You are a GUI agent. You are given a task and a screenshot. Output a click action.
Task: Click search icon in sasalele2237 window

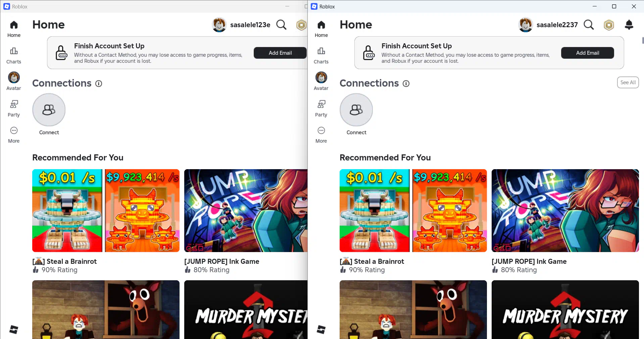click(x=589, y=25)
